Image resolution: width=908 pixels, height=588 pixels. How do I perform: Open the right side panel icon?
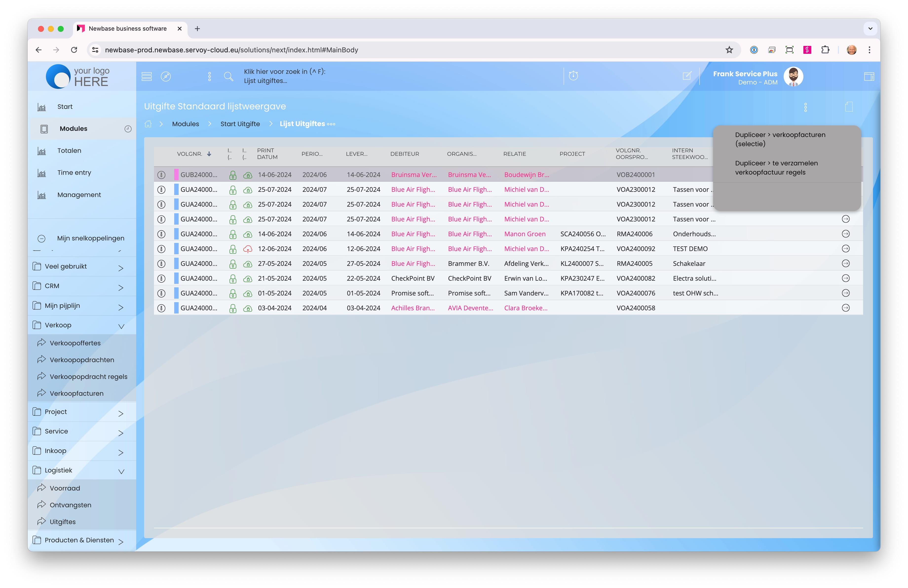click(x=869, y=76)
